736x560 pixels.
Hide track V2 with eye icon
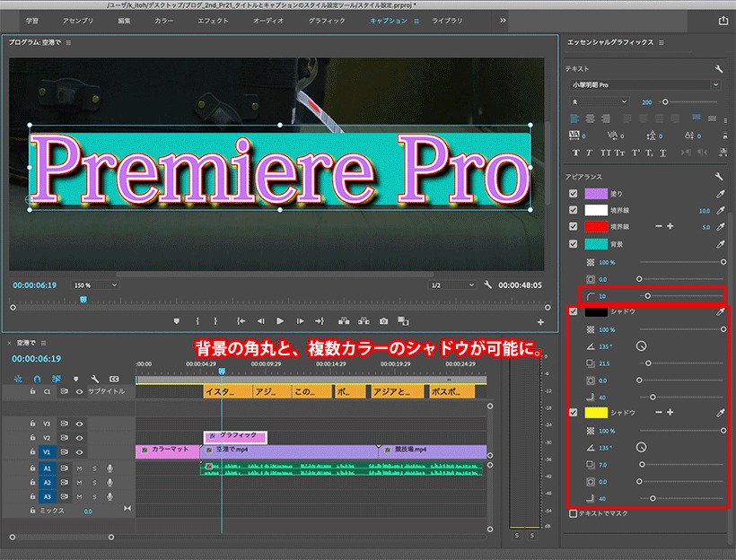pyautogui.click(x=79, y=437)
